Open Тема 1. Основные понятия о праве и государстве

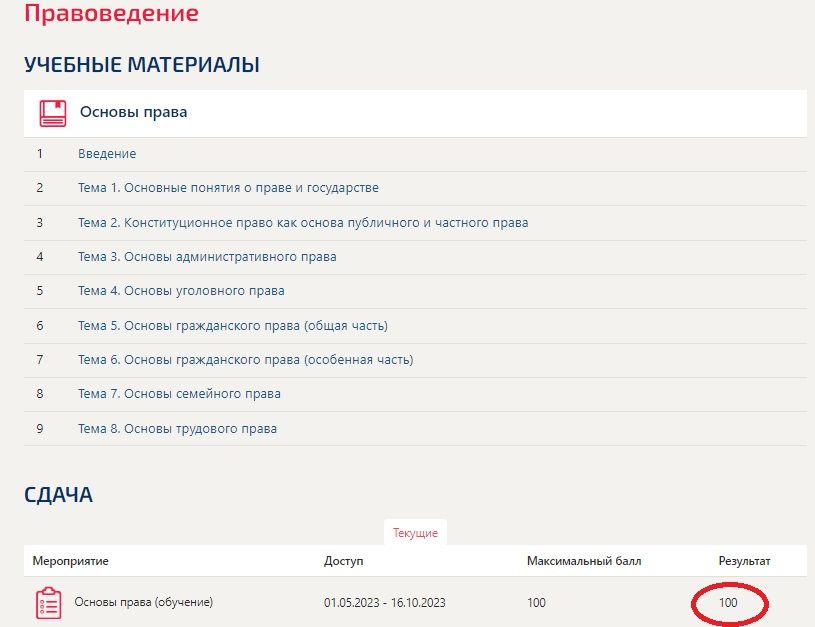coord(228,188)
